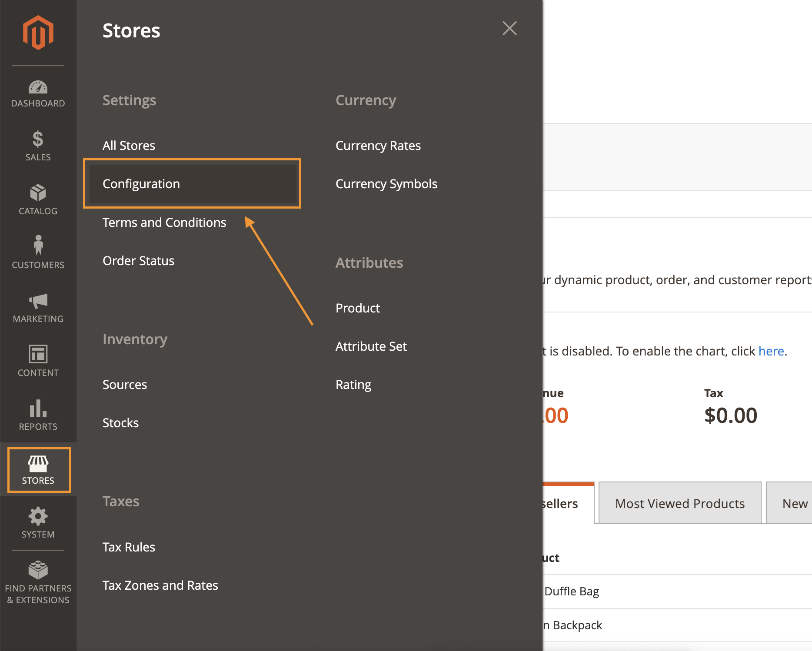The width and height of the screenshot is (812, 651).
Task: Switch to the Most Viewed Products tab
Action: [x=679, y=503]
